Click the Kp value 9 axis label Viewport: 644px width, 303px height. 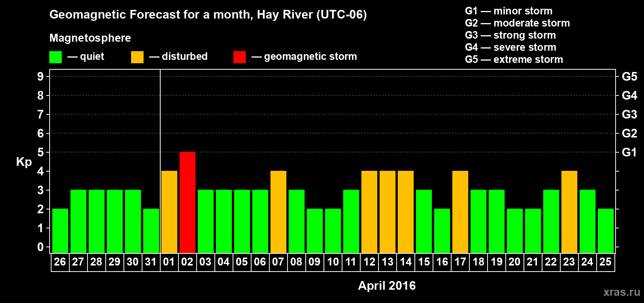(x=41, y=77)
